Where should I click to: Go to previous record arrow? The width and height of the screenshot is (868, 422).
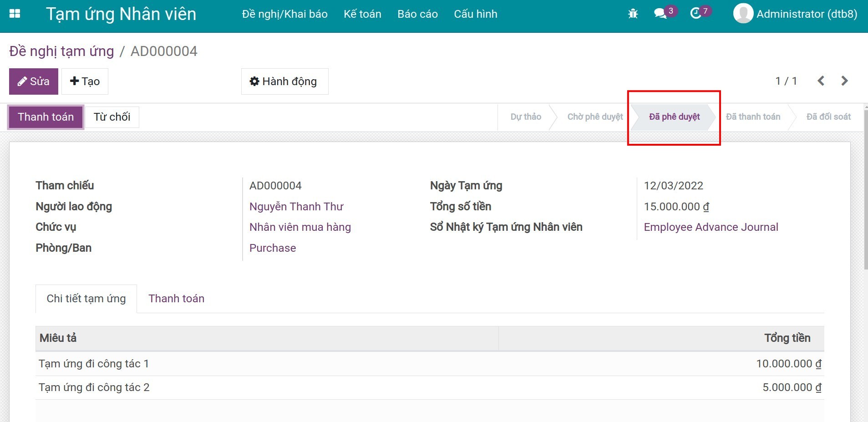821,81
